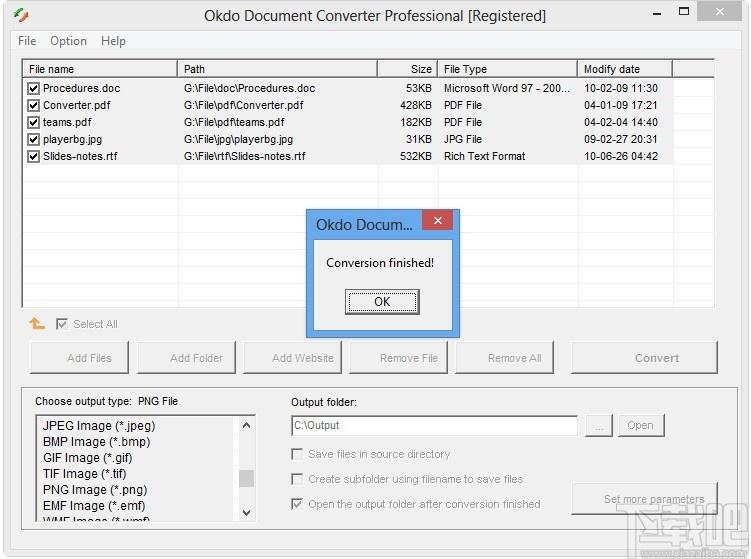The image size is (751, 559).
Task: Click output type list scroll down arrow
Action: click(x=246, y=513)
